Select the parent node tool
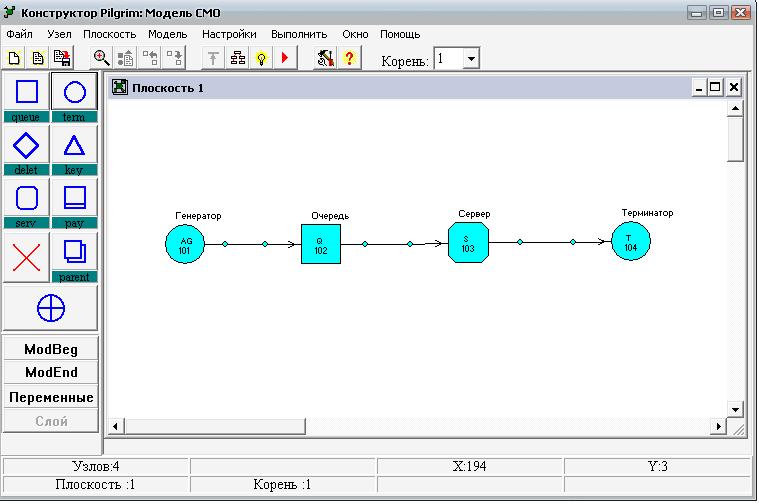Screen dimensions: 759x504 tap(74, 250)
